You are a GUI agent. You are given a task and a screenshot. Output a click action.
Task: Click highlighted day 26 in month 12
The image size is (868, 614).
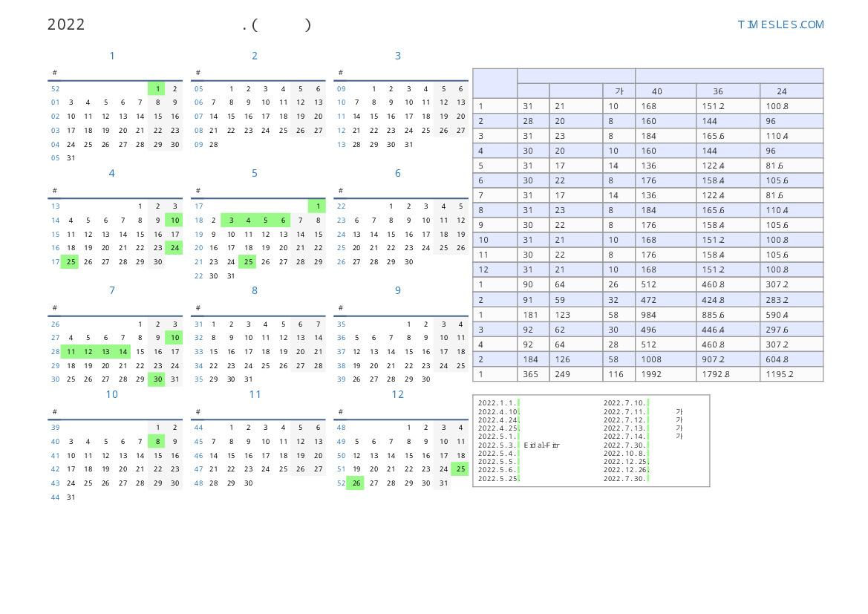[x=356, y=483]
